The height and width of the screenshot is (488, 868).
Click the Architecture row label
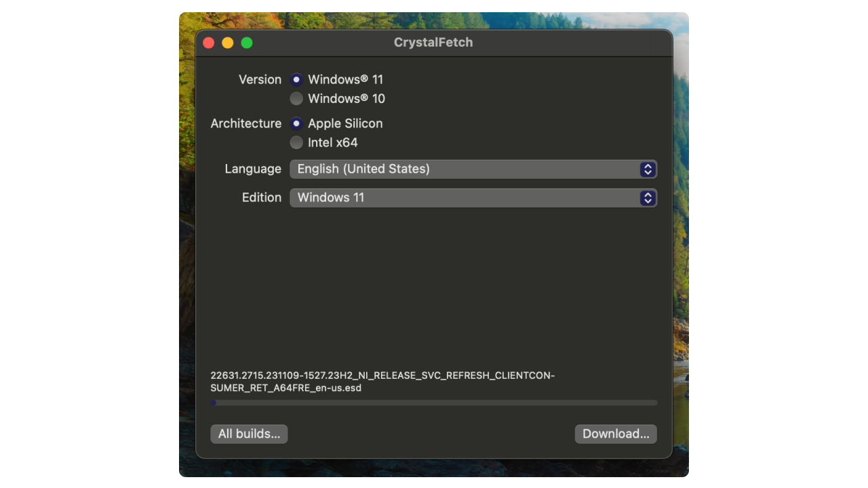(245, 123)
